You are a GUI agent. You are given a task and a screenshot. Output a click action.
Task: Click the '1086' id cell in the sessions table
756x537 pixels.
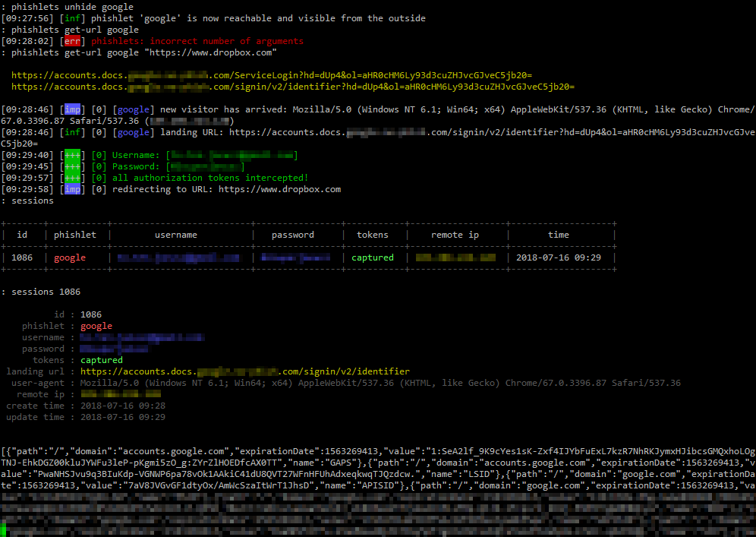tap(22, 257)
